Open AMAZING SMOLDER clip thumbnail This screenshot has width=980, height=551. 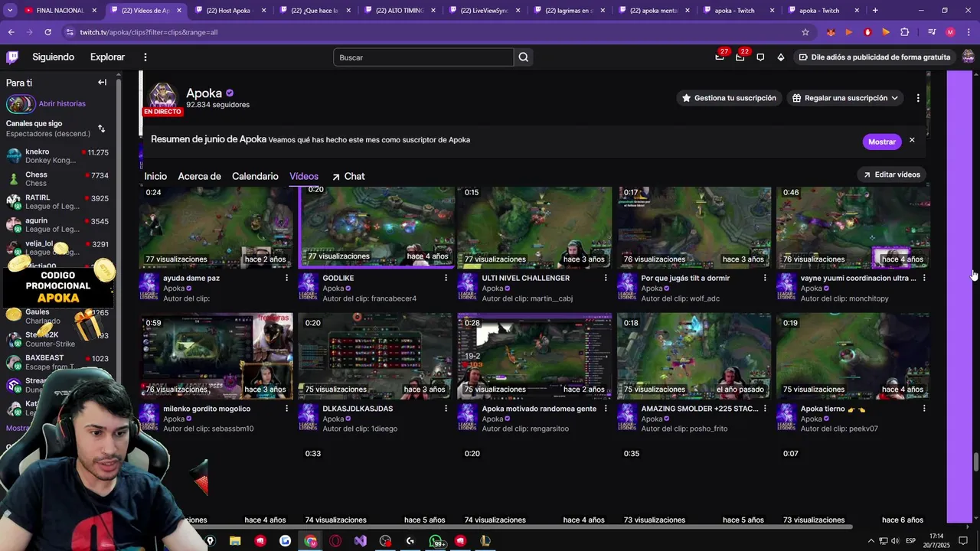[694, 356]
